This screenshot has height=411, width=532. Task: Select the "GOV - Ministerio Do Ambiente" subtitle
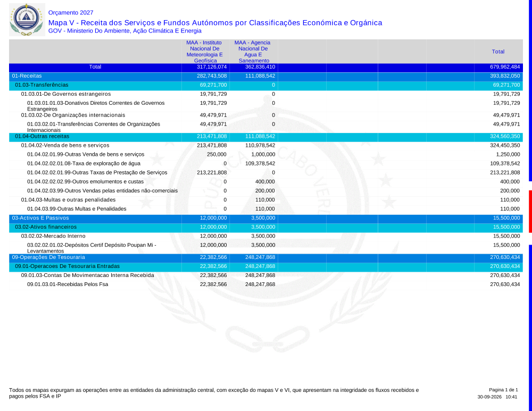pyautogui.click(x=125, y=31)
